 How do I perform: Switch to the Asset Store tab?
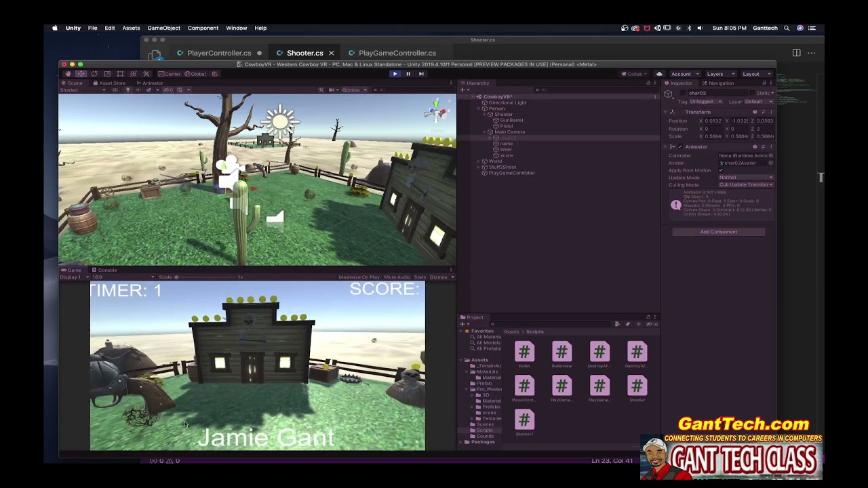[110, 83]
